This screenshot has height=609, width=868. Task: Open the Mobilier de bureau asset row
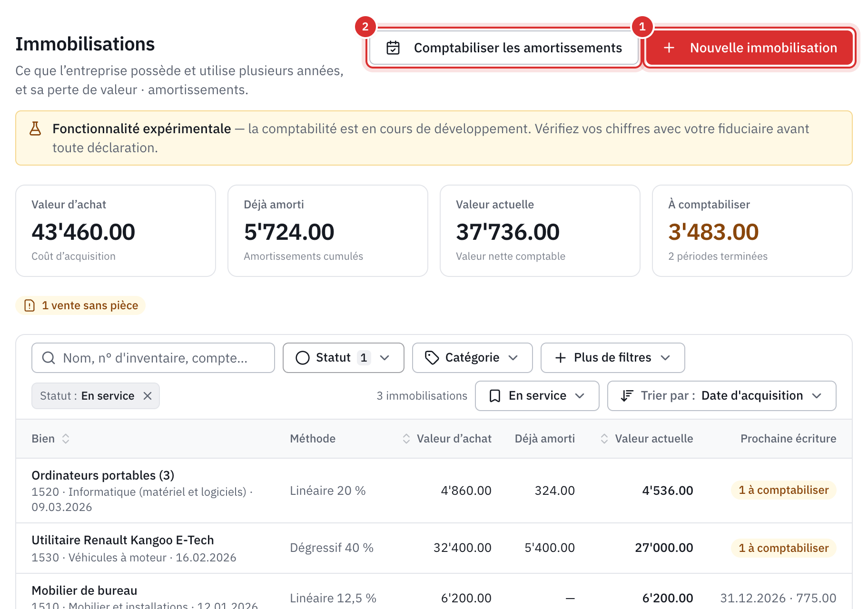coord(434,591)
